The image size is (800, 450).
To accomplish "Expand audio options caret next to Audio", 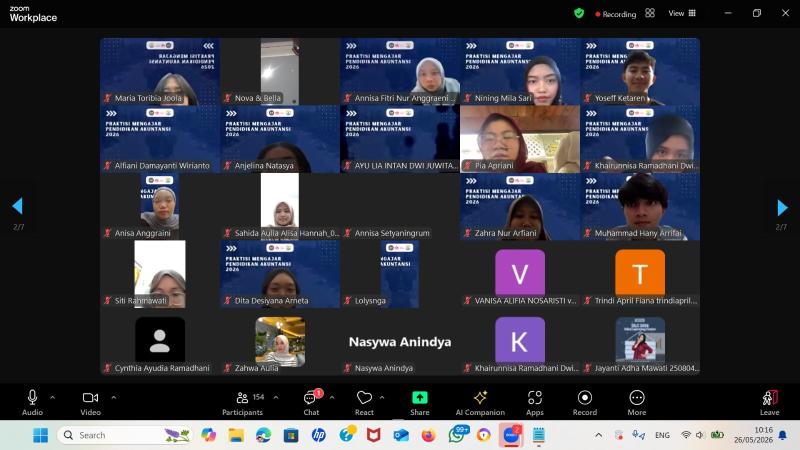I will tap(53, 397).
